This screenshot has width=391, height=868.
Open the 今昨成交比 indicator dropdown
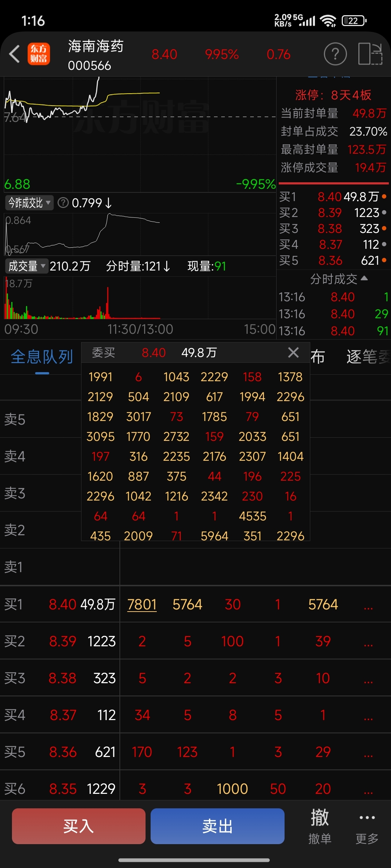click(29, 203)
